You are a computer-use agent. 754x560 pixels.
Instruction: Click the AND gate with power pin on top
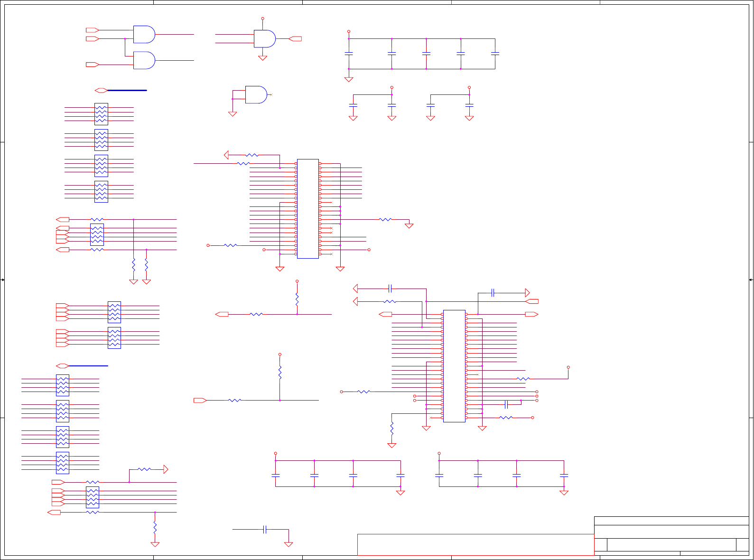[265, 39]
